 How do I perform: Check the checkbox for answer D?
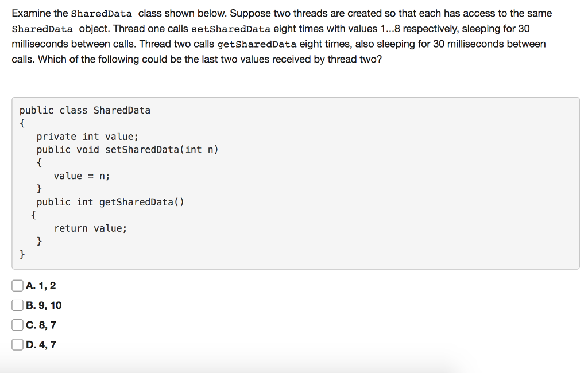pos(17,344)
